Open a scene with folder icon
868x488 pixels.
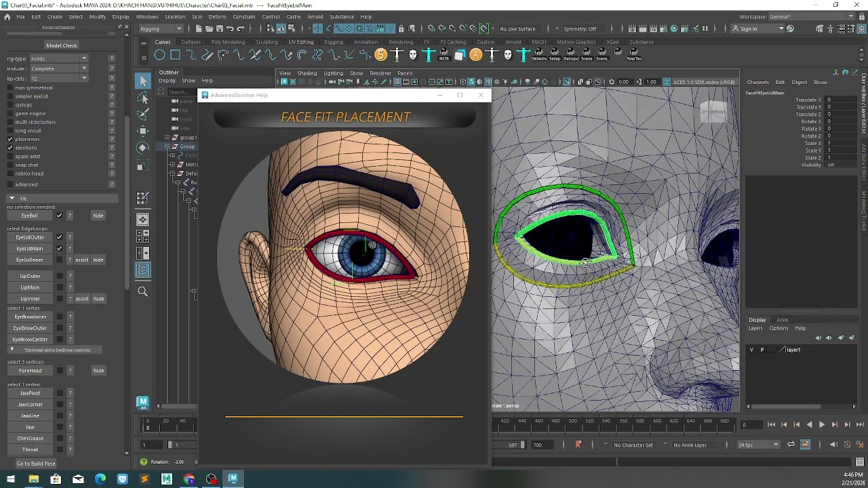tap(209, 28)
